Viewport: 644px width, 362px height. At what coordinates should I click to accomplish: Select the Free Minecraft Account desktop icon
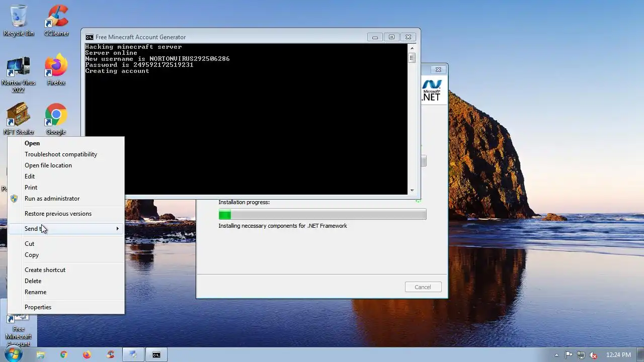tap(19, 330)
